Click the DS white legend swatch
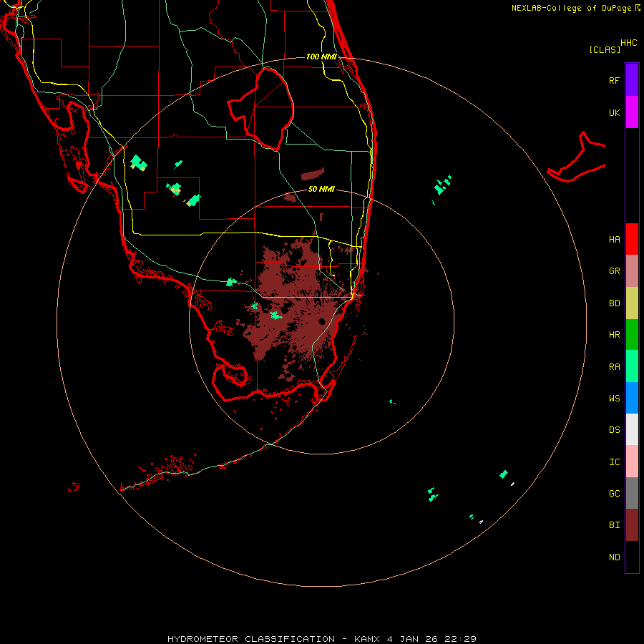Screen dimensions: 644x644 [632, 429]
